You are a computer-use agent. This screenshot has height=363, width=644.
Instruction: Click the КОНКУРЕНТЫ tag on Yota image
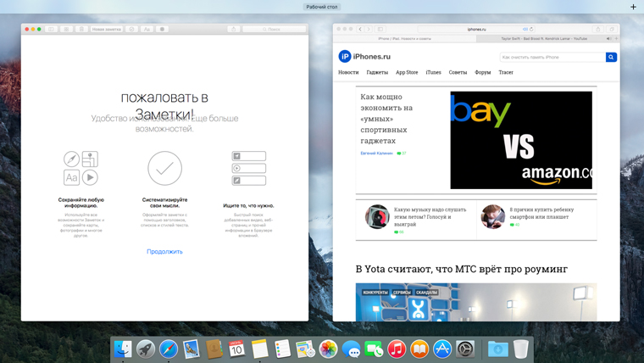pyautogui.click(x=375, y=293)
